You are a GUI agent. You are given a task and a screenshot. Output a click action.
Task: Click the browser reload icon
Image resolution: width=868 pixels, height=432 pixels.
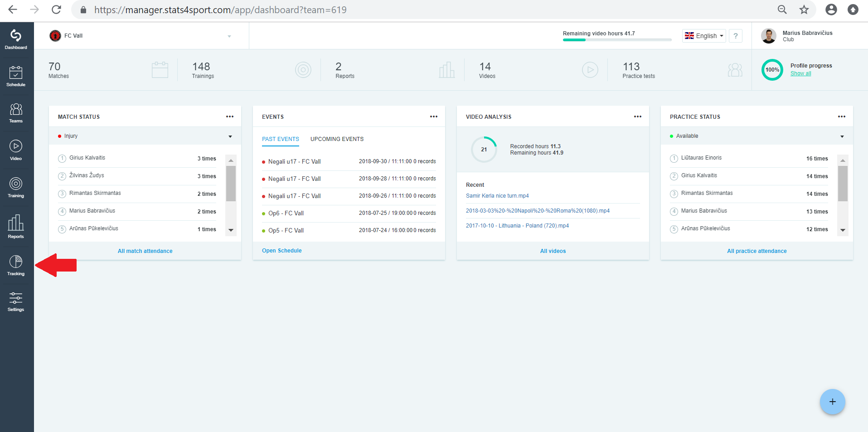(x=56, y=10)
